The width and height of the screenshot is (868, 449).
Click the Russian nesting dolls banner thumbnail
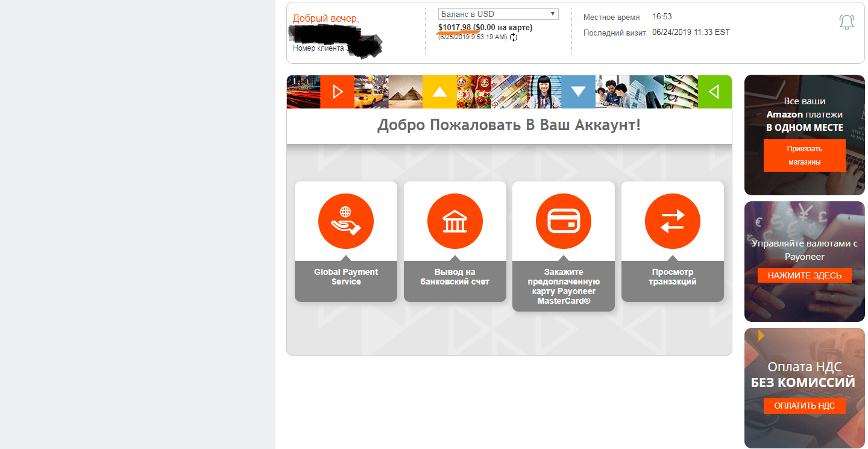tap(474, 92)
